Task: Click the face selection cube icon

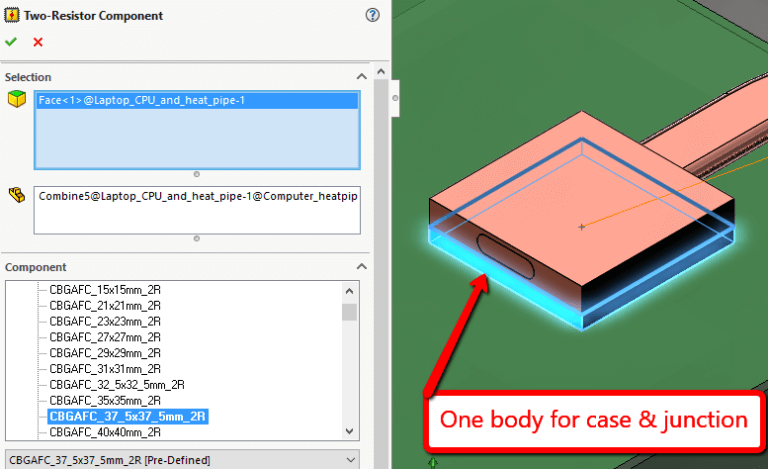Action: pos(16,100)
